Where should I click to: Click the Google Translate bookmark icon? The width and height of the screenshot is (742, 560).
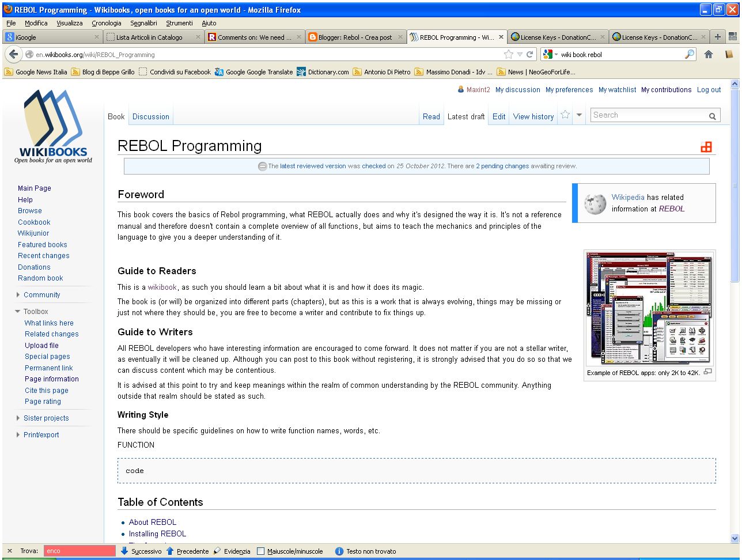(218, 72)
